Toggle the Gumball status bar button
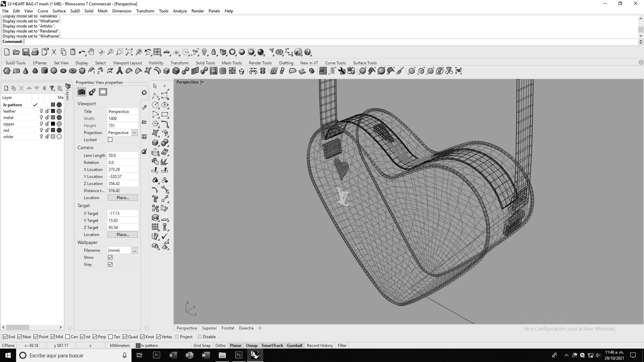This screenshot has height=362, width=644. [x=294, y=346]
